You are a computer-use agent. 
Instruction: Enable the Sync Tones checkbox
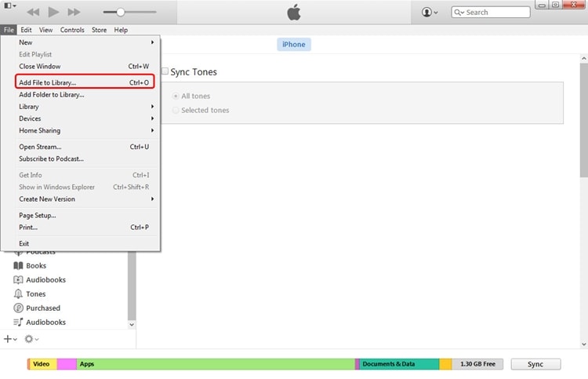165,71
